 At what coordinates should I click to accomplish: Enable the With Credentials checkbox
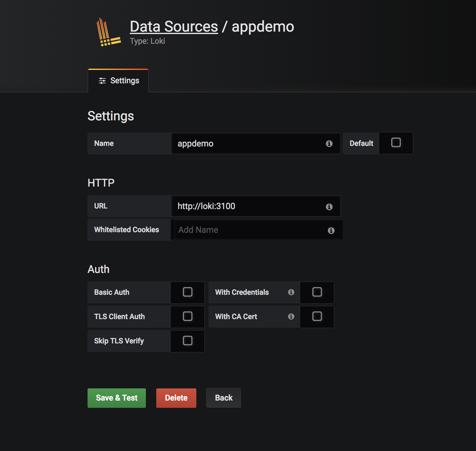tap(317, 292)
